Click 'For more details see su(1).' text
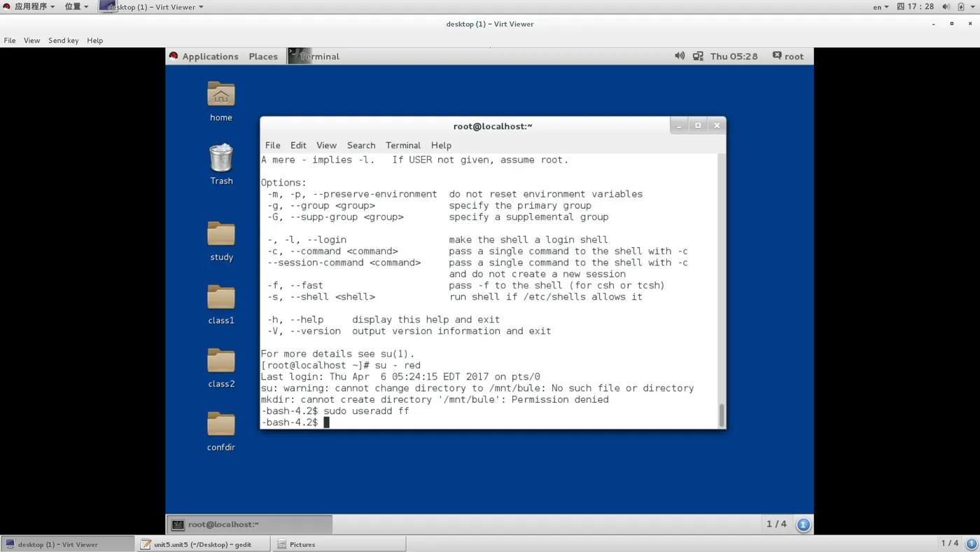The width and height of the screenshot is (980, 552). tap(337, 354)
